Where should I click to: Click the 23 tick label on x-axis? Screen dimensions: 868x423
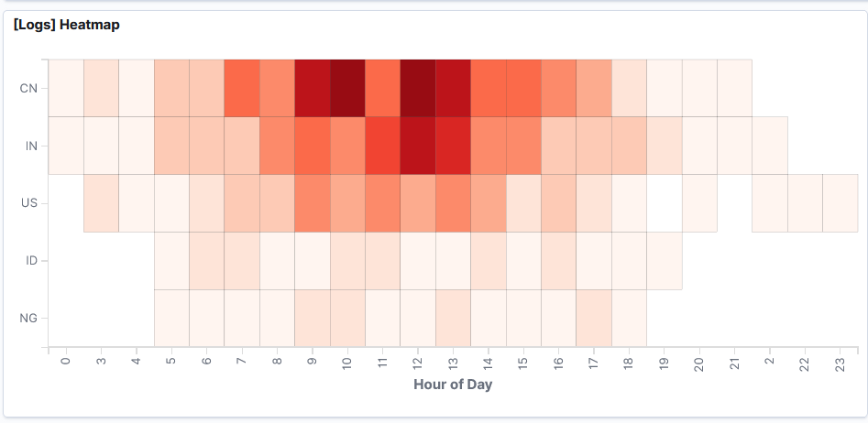click(x=840, y=363)
